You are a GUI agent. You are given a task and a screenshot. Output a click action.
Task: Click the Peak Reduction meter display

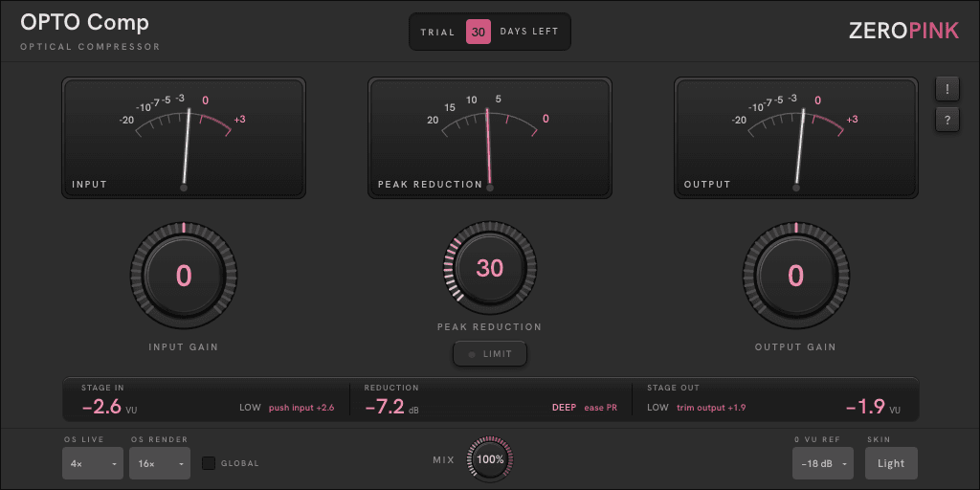[490, 138]
